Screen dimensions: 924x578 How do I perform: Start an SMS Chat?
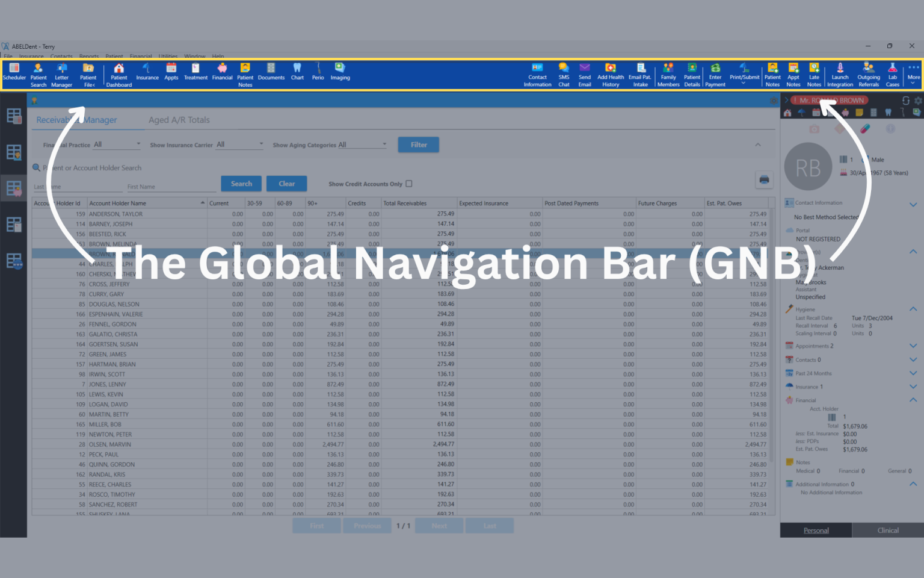click(x=564, y=72)
